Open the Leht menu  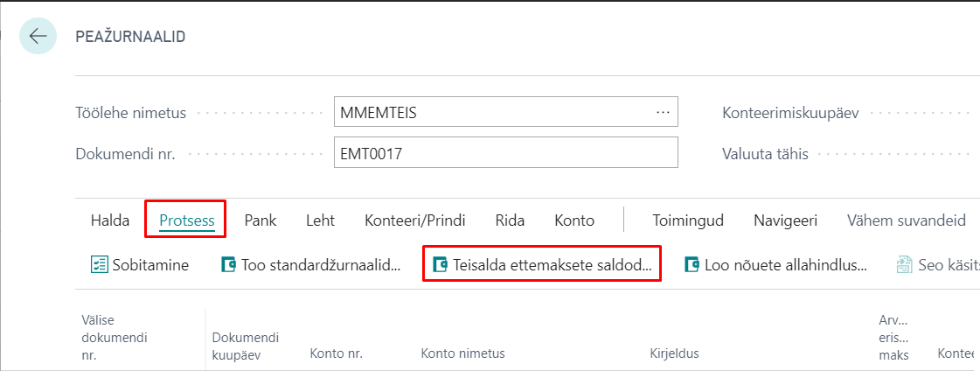320,220
